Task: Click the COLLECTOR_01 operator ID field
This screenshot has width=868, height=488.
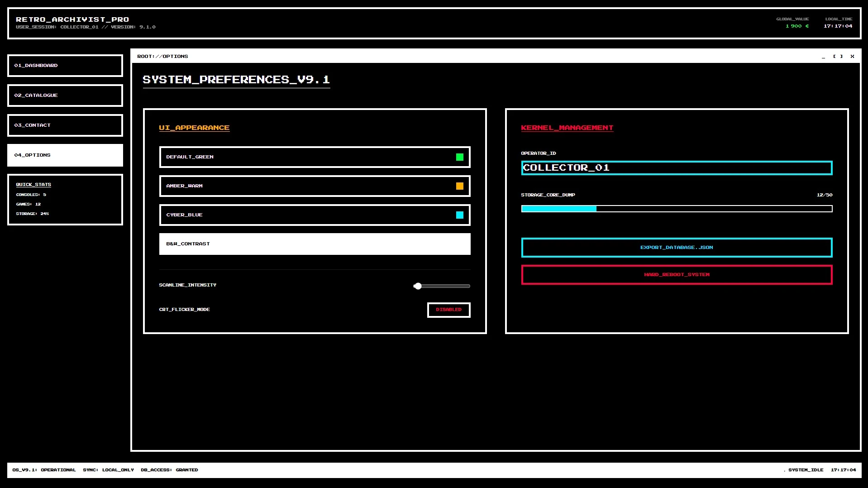Action: pos(676,168)
